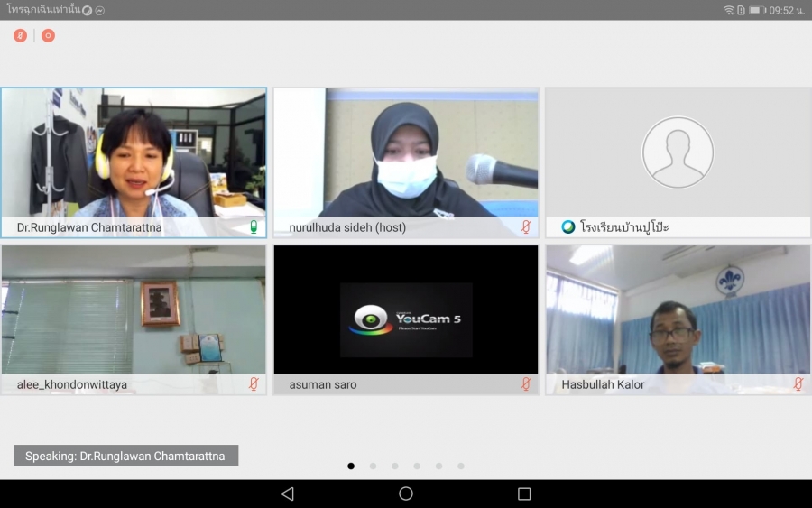Tap the red muted microphone indicator at top left
The width and height of the screenshot is (812, 508).
point(20,36)
